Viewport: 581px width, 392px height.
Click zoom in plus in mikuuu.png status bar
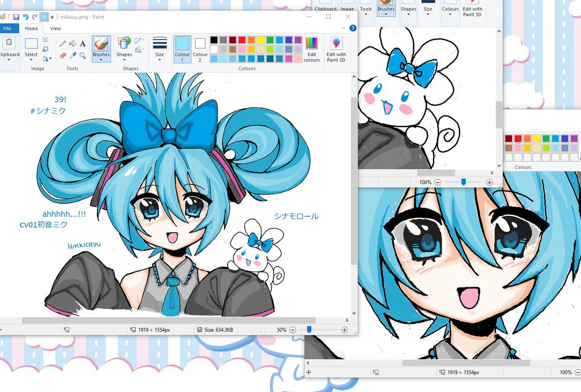[x=344, y=330]
